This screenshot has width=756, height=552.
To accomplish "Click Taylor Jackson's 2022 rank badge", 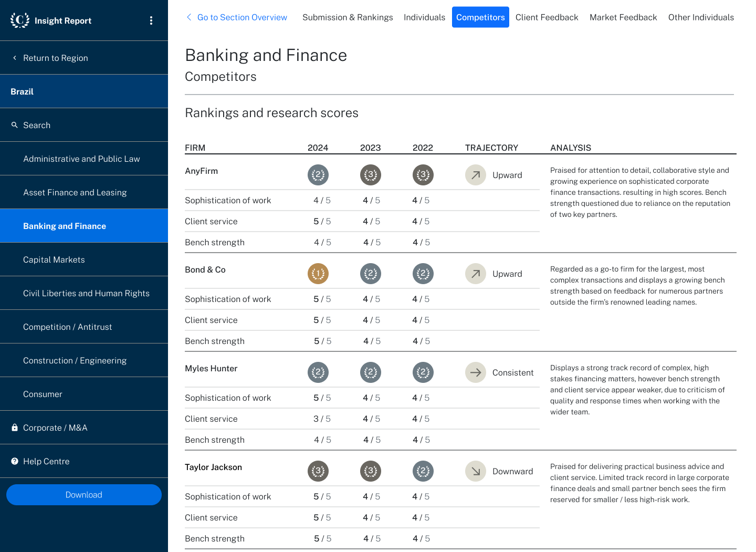I will click(x=423, y=471).
